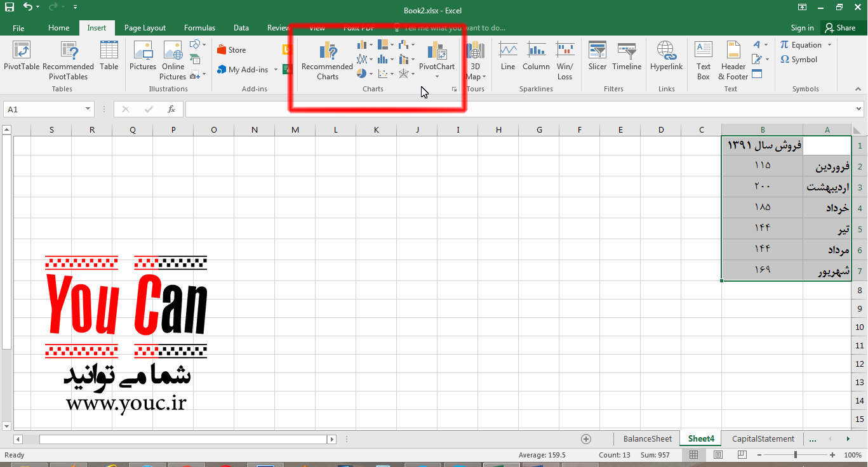Open Customize Quick Access Toolbar dropdown

(x=76, y=8)
